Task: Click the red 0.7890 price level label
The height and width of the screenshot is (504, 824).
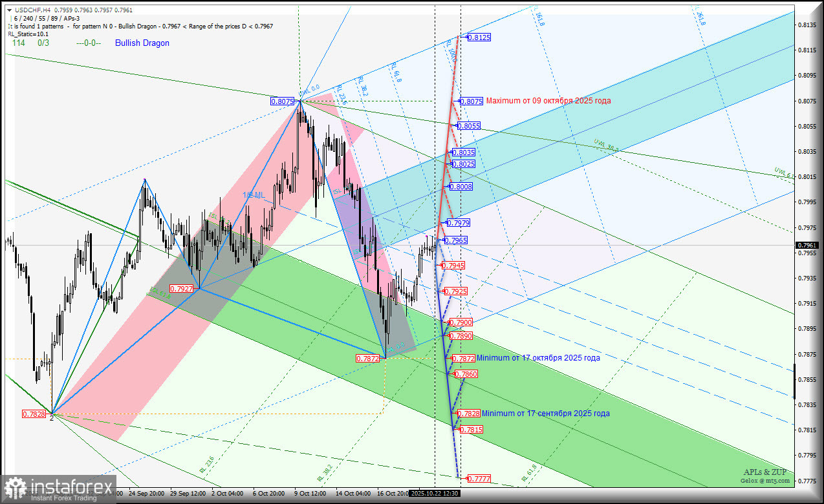Action: (x=461, y=336)
